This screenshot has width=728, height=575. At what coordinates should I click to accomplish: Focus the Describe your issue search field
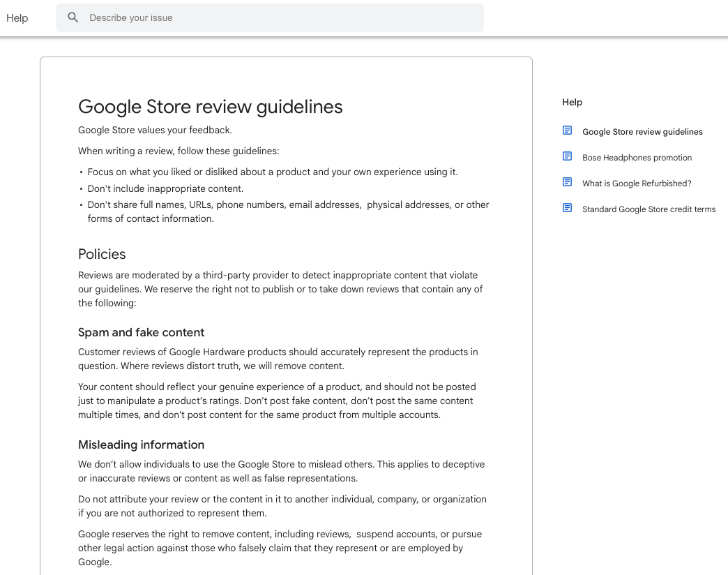[x=270, y=18]
